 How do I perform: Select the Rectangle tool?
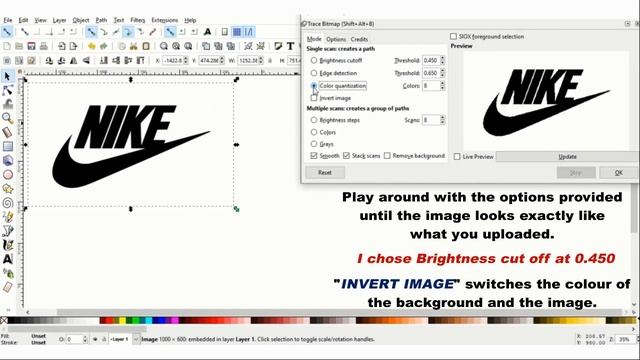7,146
